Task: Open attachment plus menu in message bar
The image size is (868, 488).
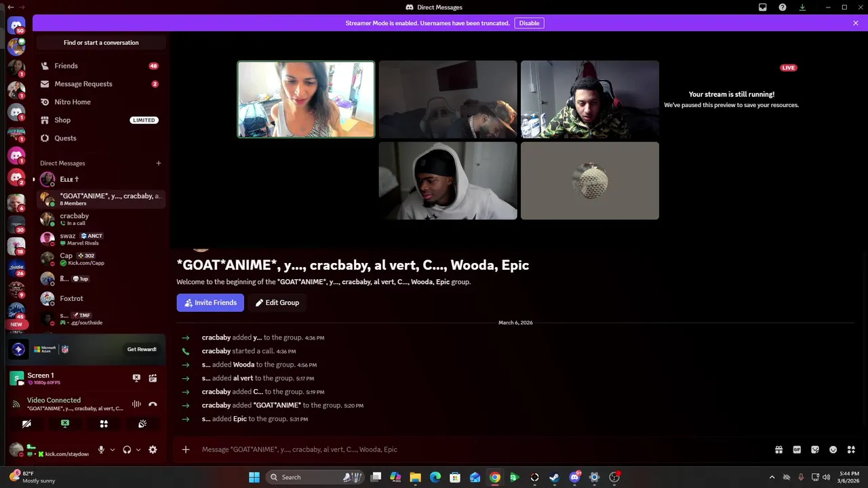Action: click(x=186, y=449)
